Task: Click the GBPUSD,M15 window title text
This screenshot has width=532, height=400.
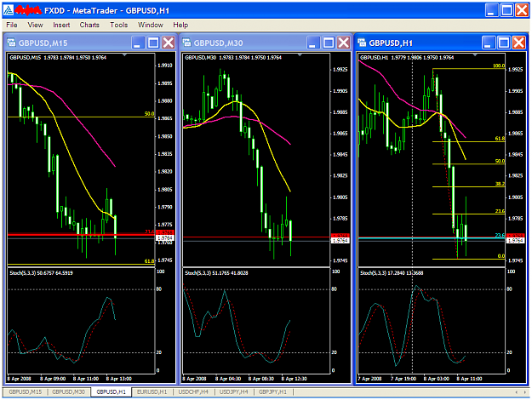Action: [x=43, y=43]
